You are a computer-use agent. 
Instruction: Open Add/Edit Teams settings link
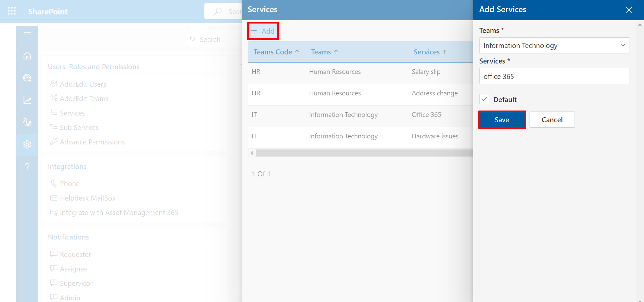pyautogui.click(x=84, y=99)
